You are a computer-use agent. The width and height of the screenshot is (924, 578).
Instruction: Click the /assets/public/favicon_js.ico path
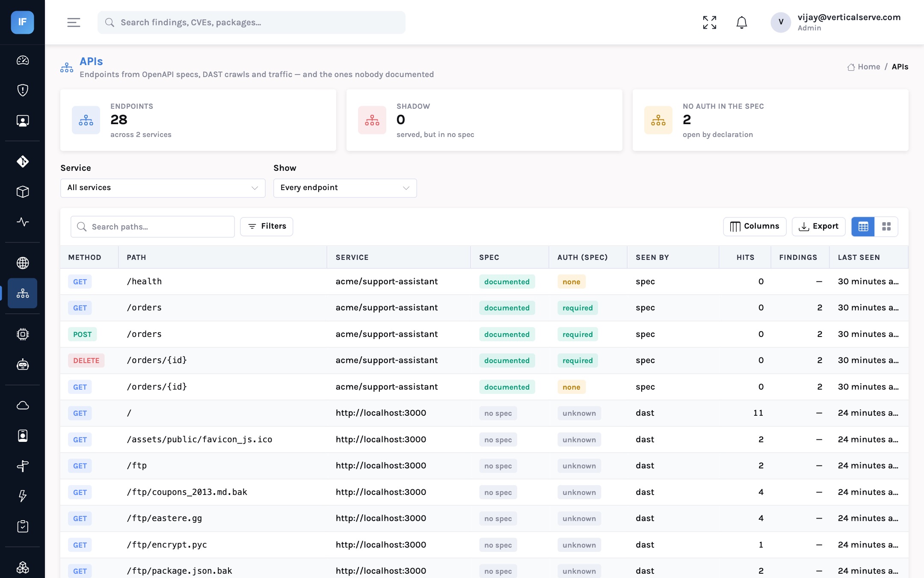click(x=199, y=439)
